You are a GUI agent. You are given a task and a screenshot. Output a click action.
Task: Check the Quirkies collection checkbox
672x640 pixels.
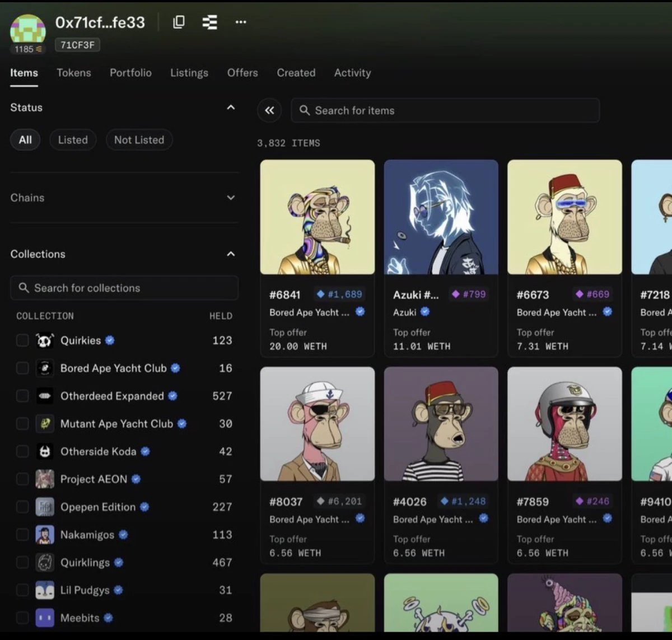pyautogui.click(x=22, y=340)
